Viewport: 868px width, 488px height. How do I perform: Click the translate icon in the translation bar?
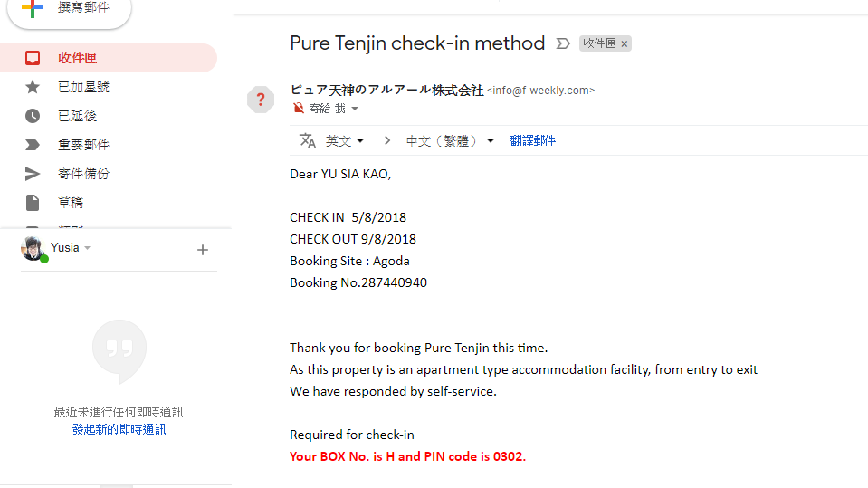point(308,140)
